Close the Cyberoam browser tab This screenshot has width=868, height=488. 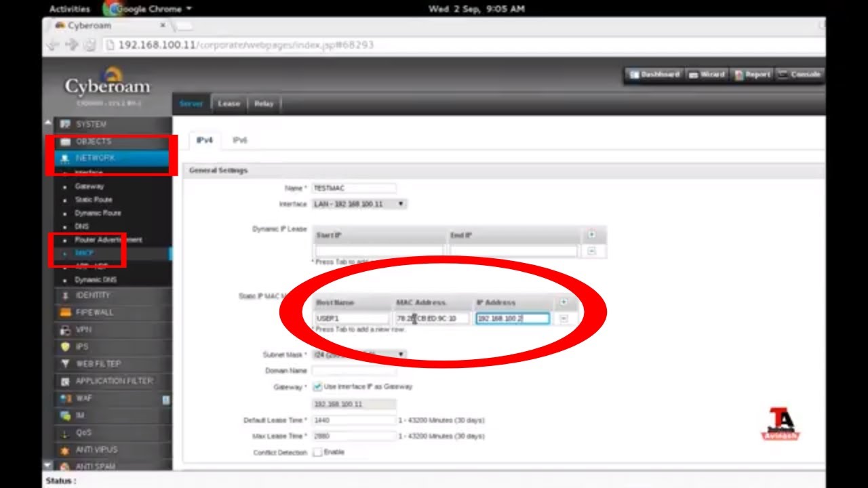point(162,25)
